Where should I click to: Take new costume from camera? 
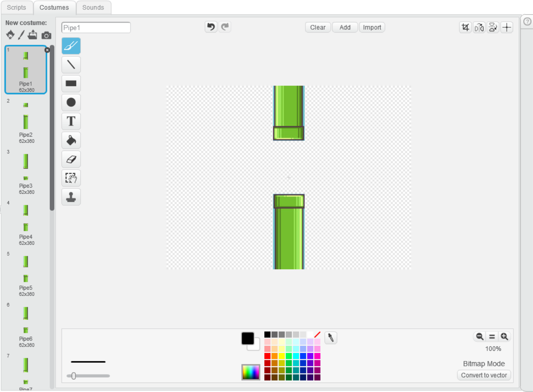coord(46,35)
